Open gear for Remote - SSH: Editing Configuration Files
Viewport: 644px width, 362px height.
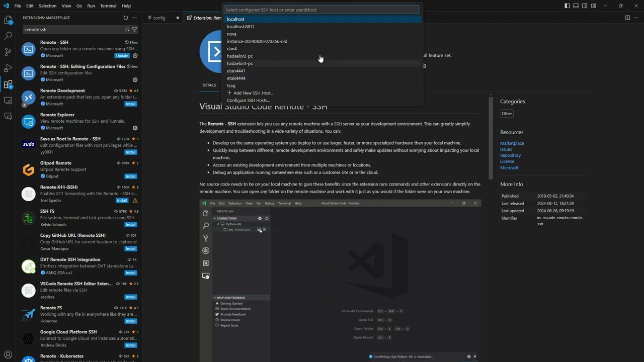coord(135,80)
